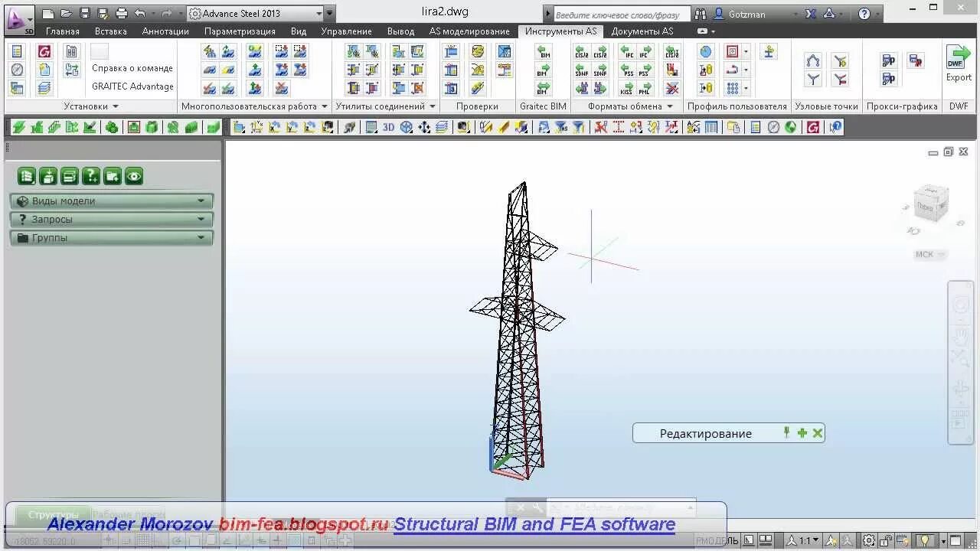
Task: Click the Save icon in quick access toolbar
Action: [85, 14]
